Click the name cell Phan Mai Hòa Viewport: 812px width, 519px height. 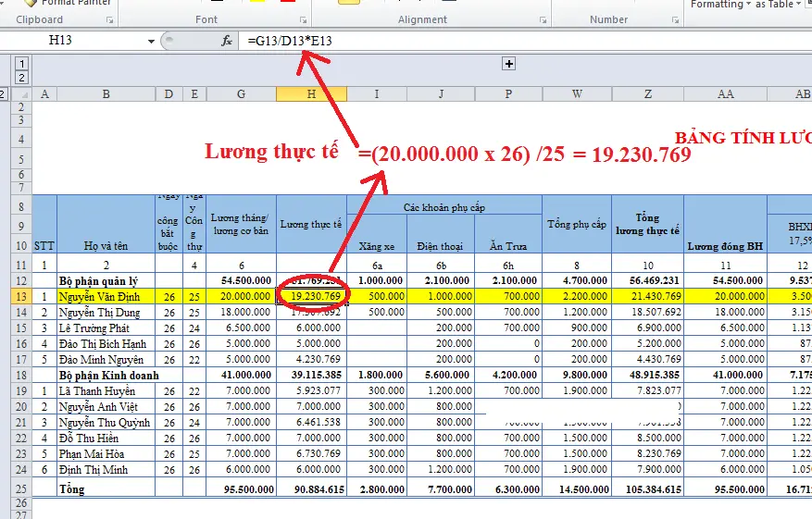106,454
